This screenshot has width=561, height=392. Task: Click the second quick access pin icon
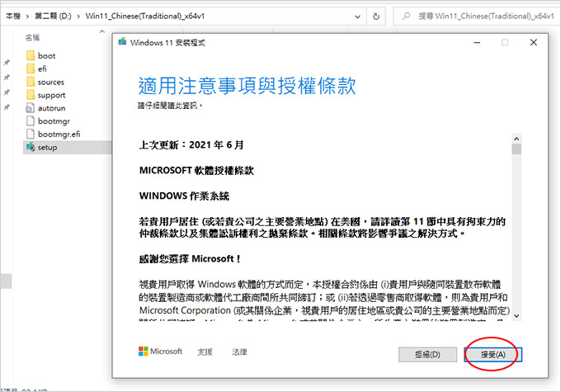pos(7,78)
